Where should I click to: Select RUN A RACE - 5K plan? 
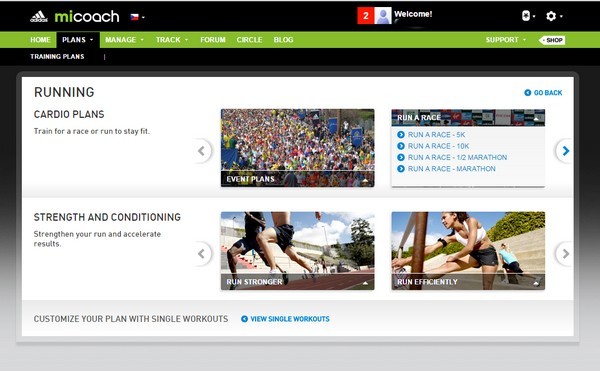[436, 135]
